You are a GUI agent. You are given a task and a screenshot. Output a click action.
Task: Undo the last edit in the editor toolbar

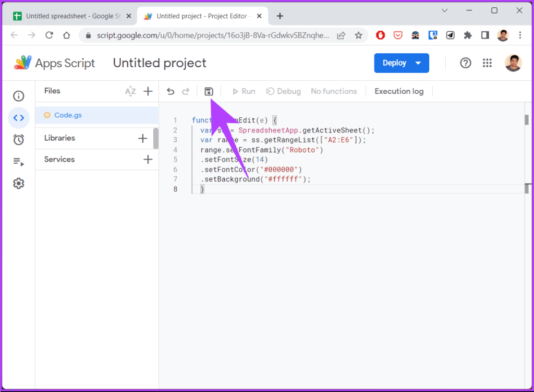pyautogui.click(x=171, y=91)
